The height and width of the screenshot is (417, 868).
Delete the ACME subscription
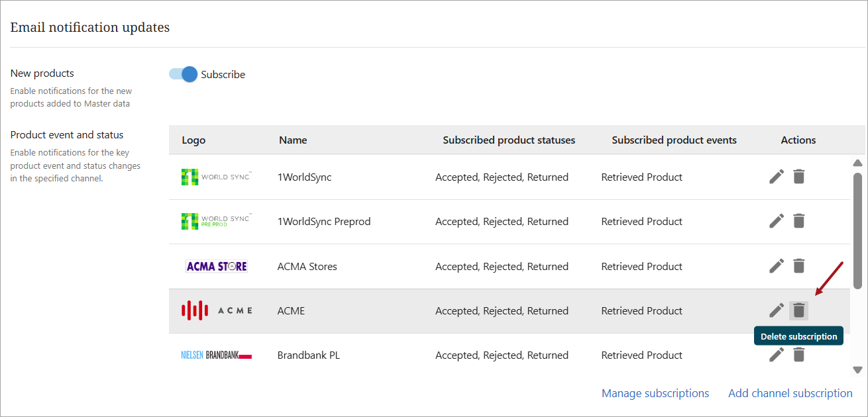pyautogui.click(x=799, y=310)
